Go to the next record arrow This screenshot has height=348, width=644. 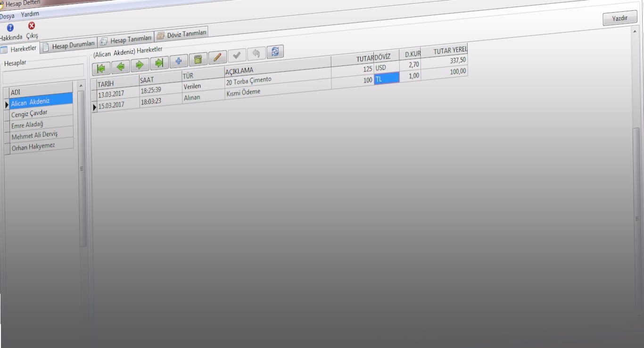(x=140, y=65)
